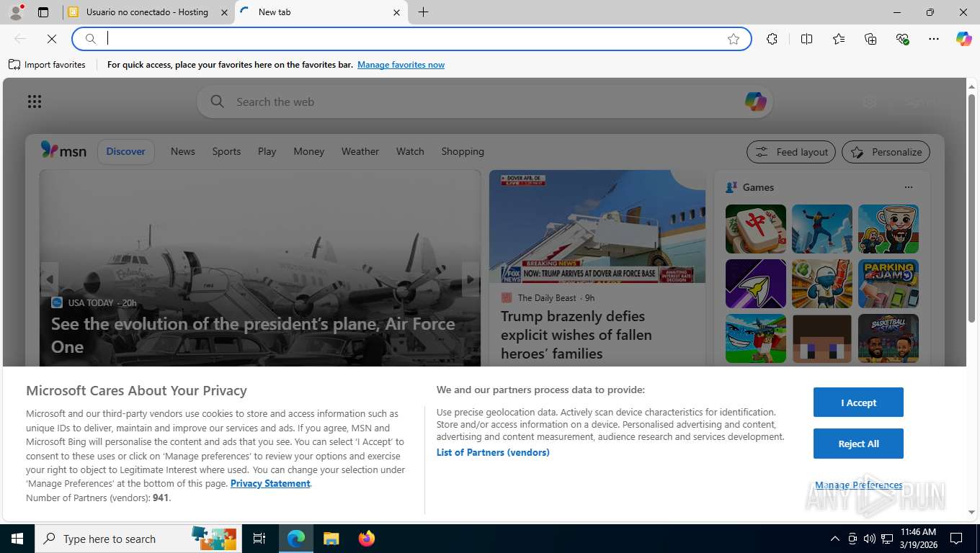Open Browser essentials heart icon
Image resolution: width=980 pixels, height=553 pixels.
tap(902, 39)
